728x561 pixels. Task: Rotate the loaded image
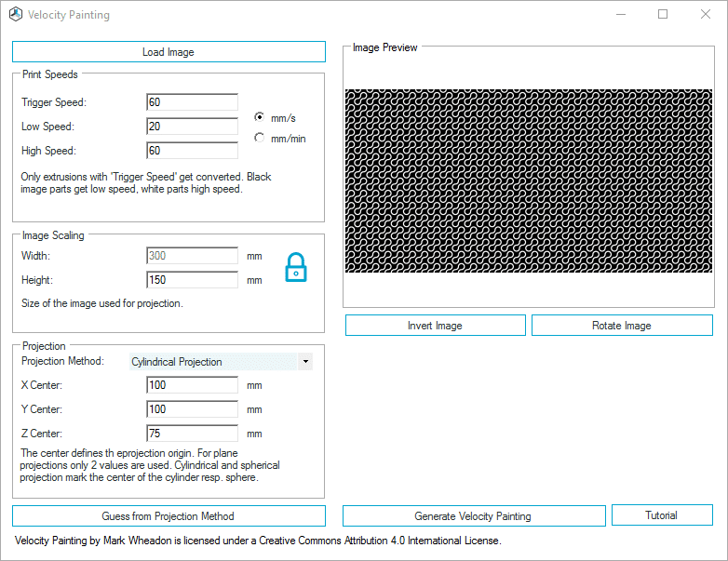622,326
